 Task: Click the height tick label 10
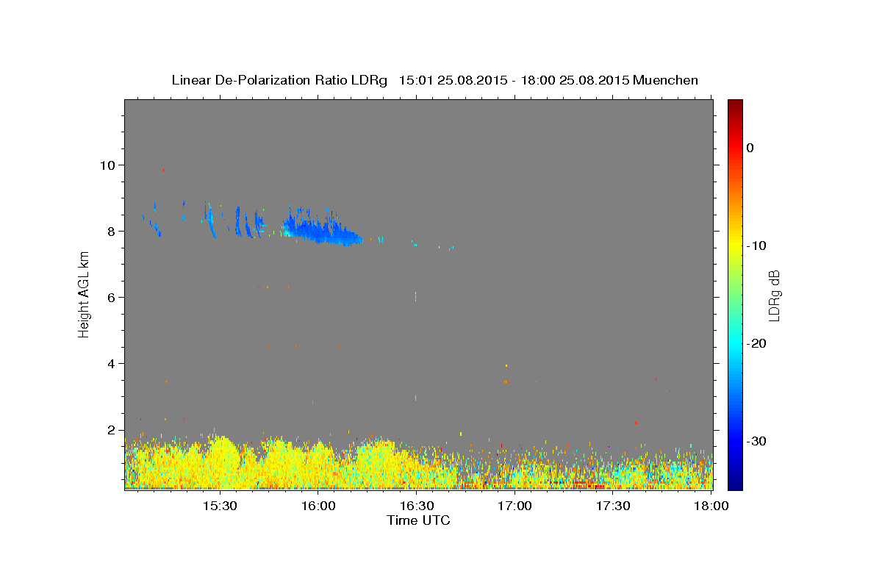click(x=110, y=165)
